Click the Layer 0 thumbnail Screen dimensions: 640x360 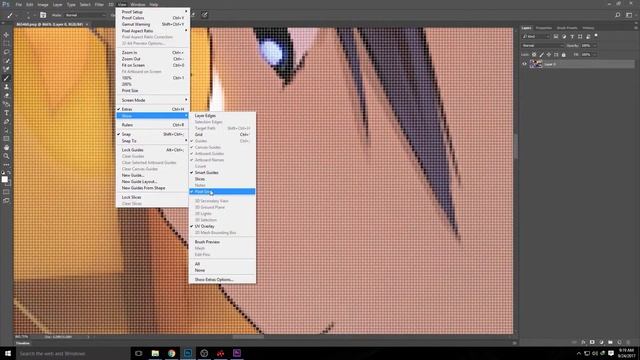536,64
